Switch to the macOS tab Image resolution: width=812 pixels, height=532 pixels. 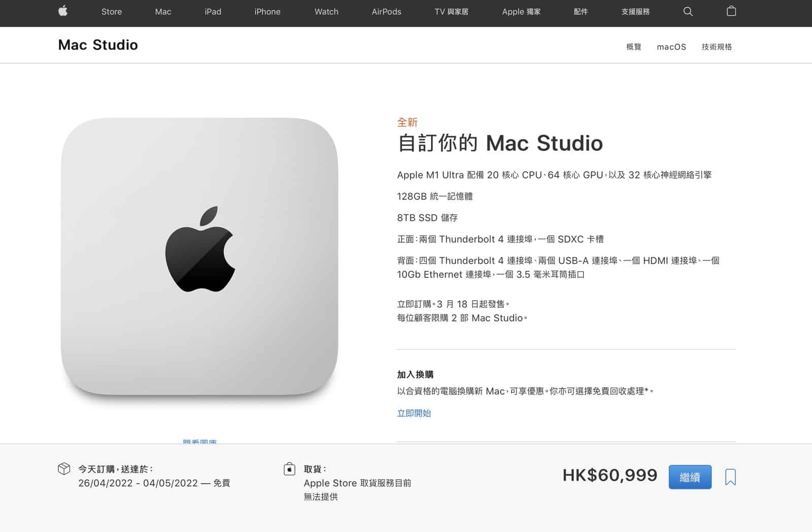point(671,47)
